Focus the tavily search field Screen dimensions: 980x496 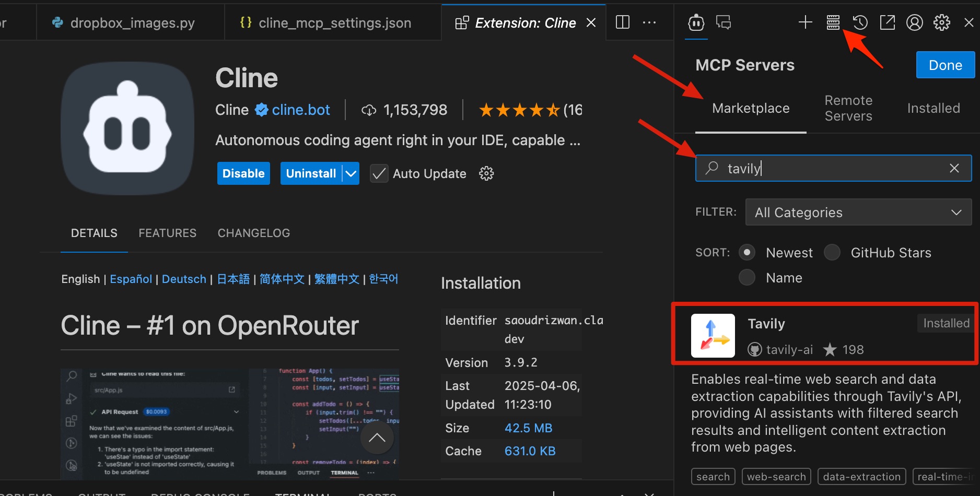[x=833, y=168]
